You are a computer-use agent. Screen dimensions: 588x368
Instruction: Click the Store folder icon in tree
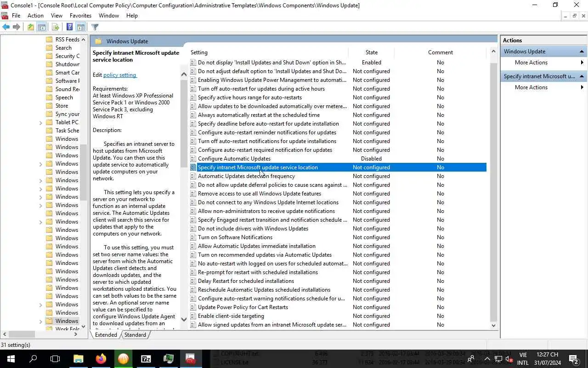click(x=50, y=106)
